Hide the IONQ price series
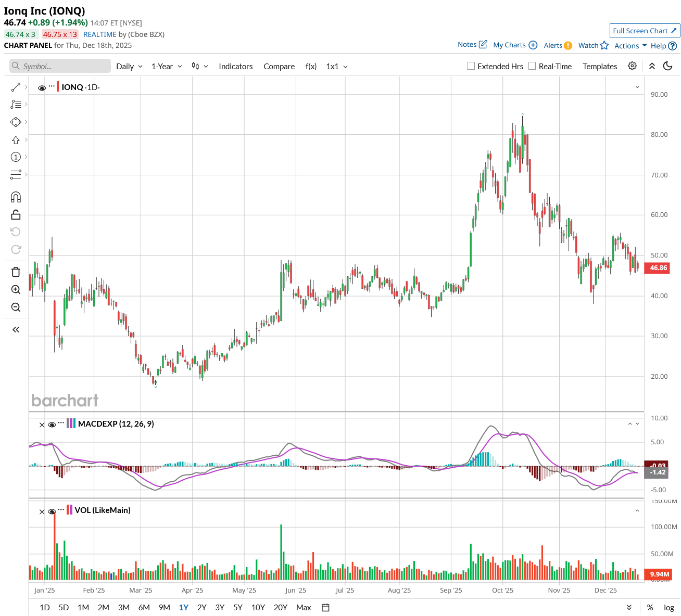This screenshot has height=616, width=681. click(42, 87)
